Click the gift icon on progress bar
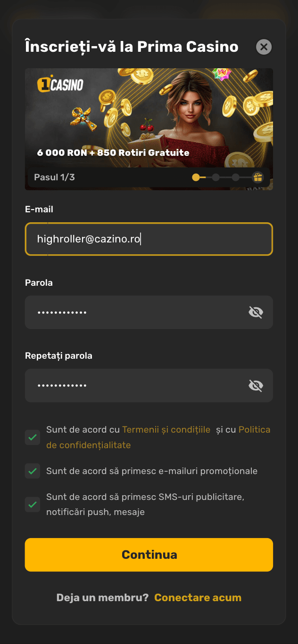 [257, 177]
